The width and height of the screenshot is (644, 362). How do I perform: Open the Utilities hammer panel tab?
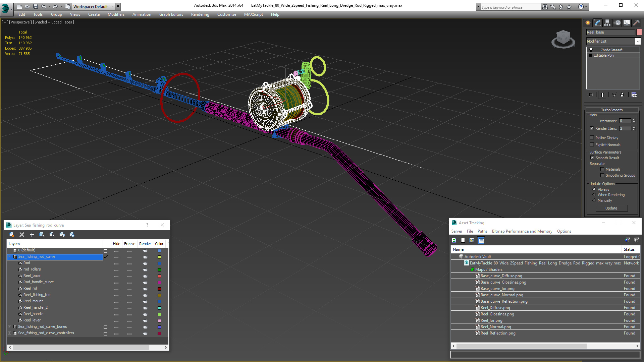click(636, 23)
